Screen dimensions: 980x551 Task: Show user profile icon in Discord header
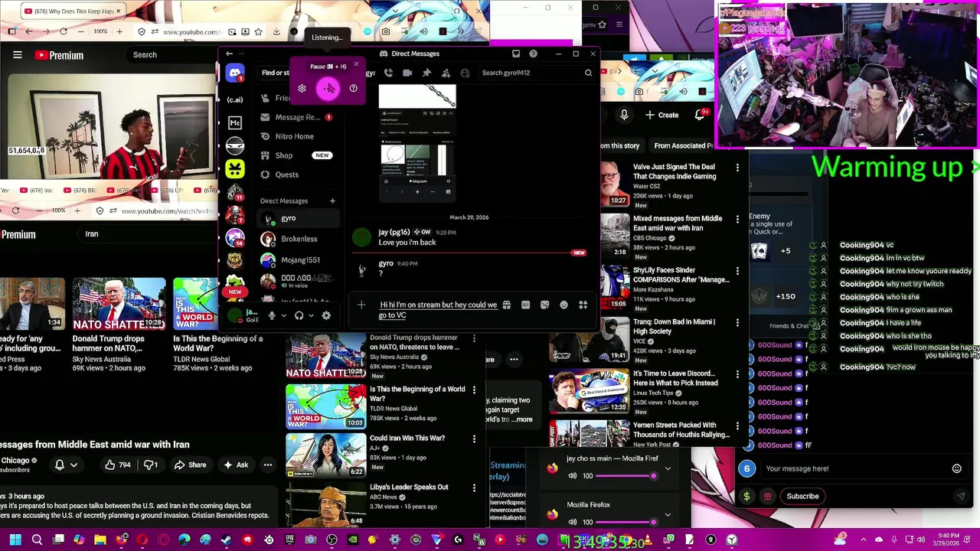465,73
